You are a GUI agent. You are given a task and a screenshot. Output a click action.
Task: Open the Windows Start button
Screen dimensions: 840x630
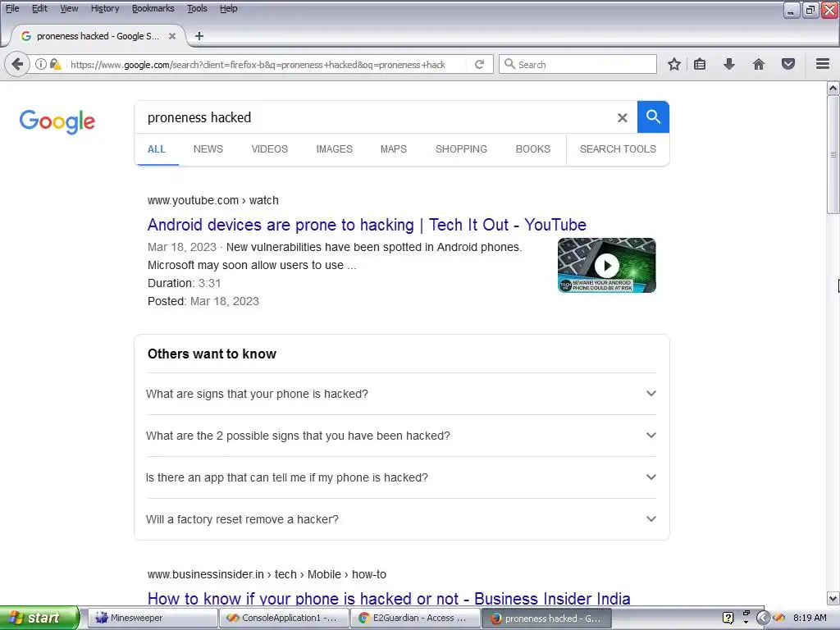pyautogui.click(x=39, y=618)
